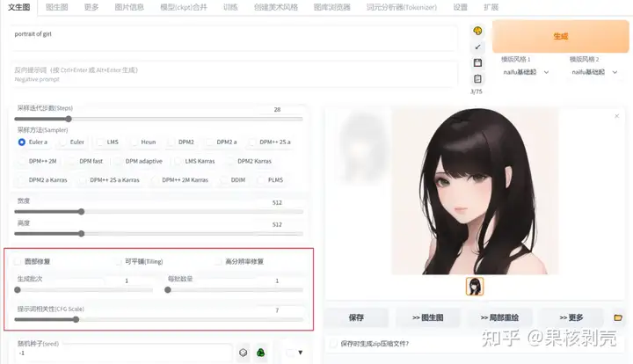Switch to the 图生图 tab
This screenshot has height=364, width=633.
57,7
